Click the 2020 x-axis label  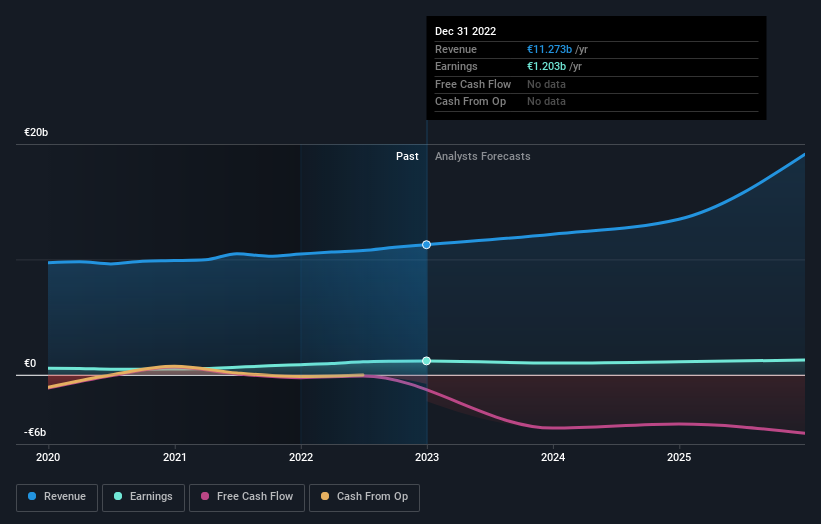coord(48,457)
